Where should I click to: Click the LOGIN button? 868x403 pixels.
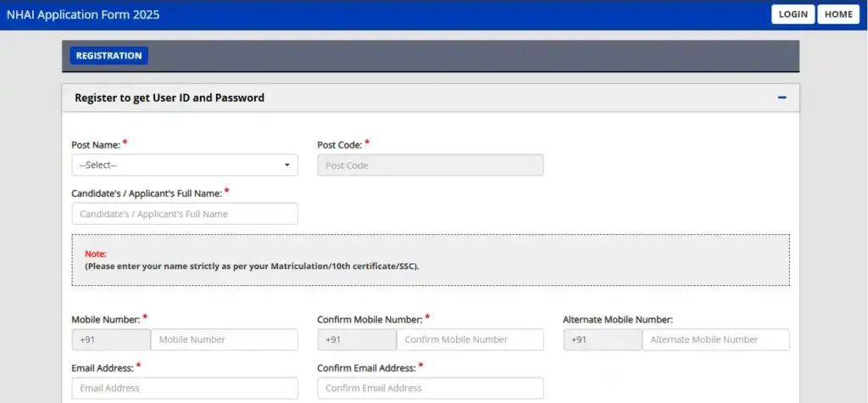click(793, 14)
